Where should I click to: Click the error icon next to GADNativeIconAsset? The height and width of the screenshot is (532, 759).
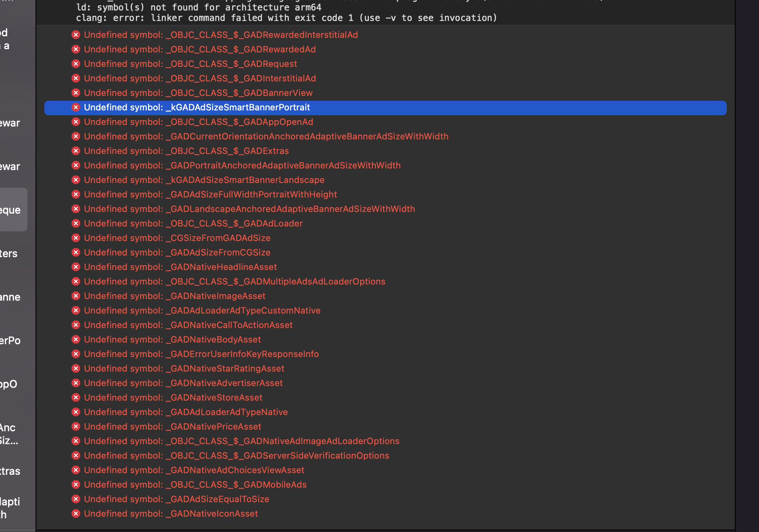76,514
